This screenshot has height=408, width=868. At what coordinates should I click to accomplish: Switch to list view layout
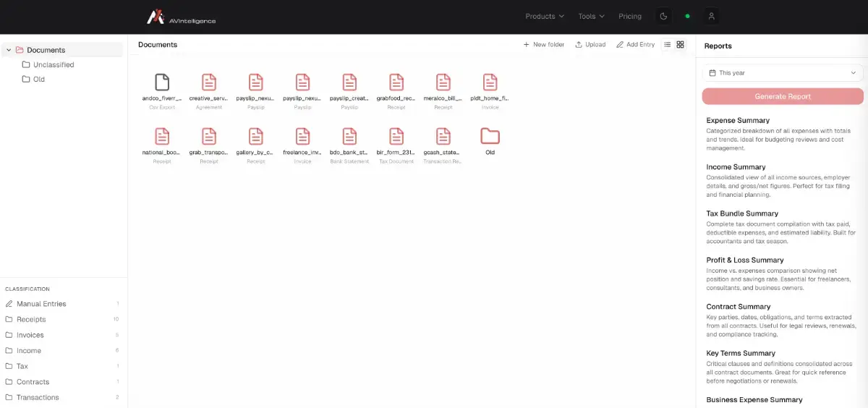(668, 45)
